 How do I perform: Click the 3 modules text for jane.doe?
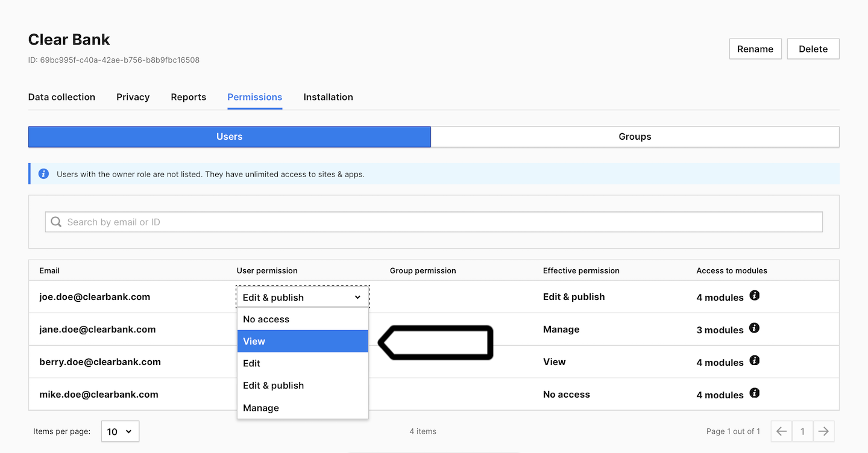point(720,330)
